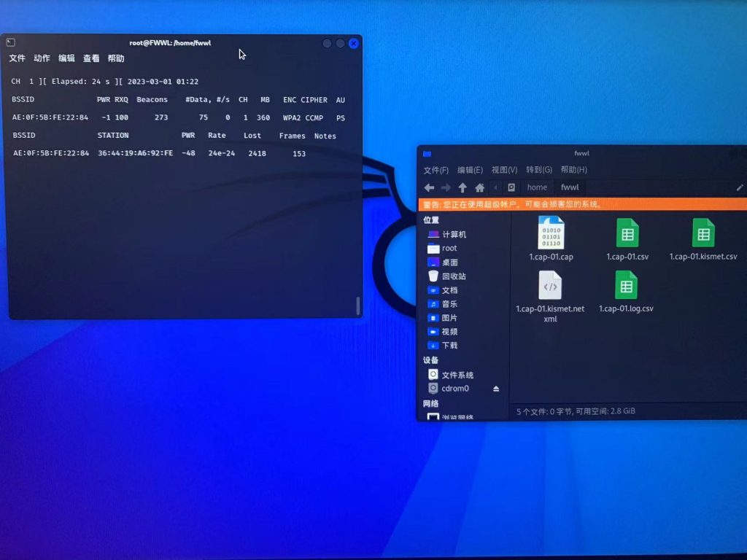Open 计算机 in the sidebar
Screen dimensions: 747x560
point(447,234)
